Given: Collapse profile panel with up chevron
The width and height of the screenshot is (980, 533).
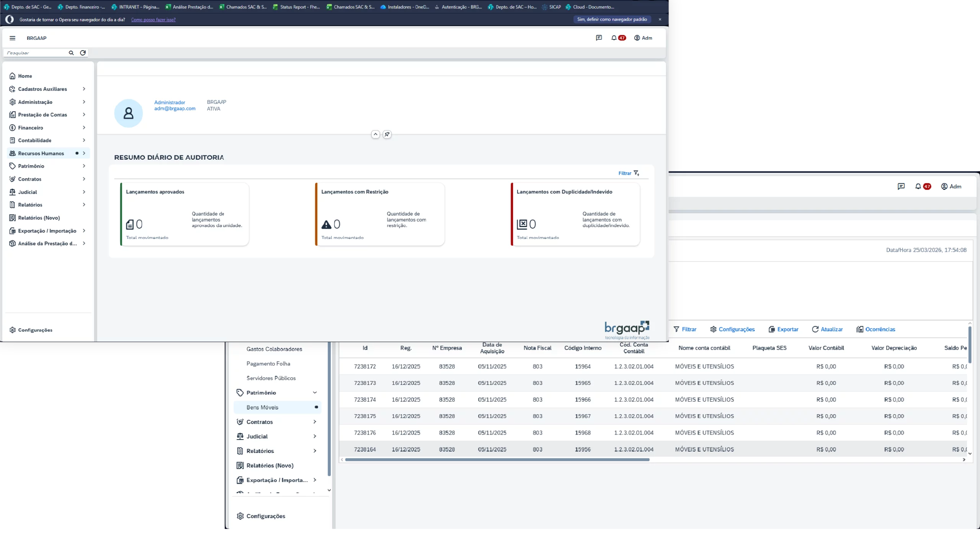Looking at the screenshot, I should 376,134.
